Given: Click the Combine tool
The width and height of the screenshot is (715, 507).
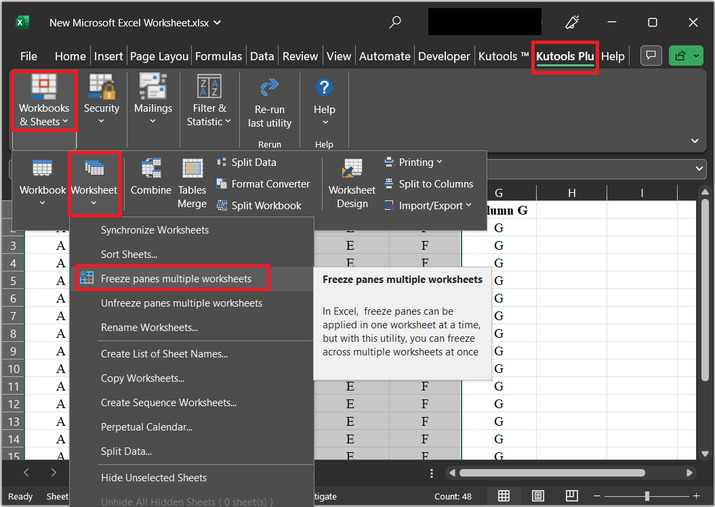Looking at the screenshot, I should click(151, 177).
